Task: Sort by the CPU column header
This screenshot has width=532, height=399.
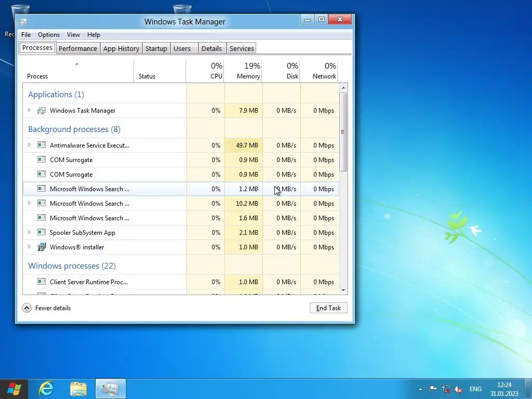Action: (x=205, y=71)
